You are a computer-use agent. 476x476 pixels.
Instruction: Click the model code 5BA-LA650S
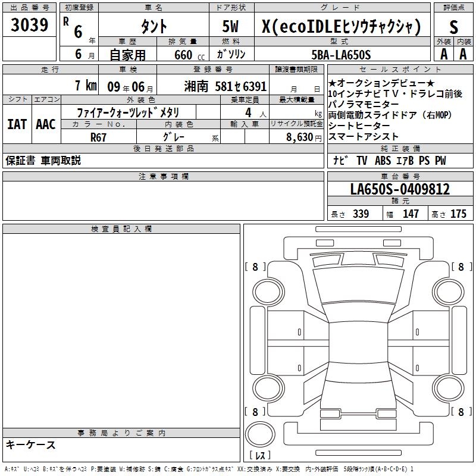(341, 55)
